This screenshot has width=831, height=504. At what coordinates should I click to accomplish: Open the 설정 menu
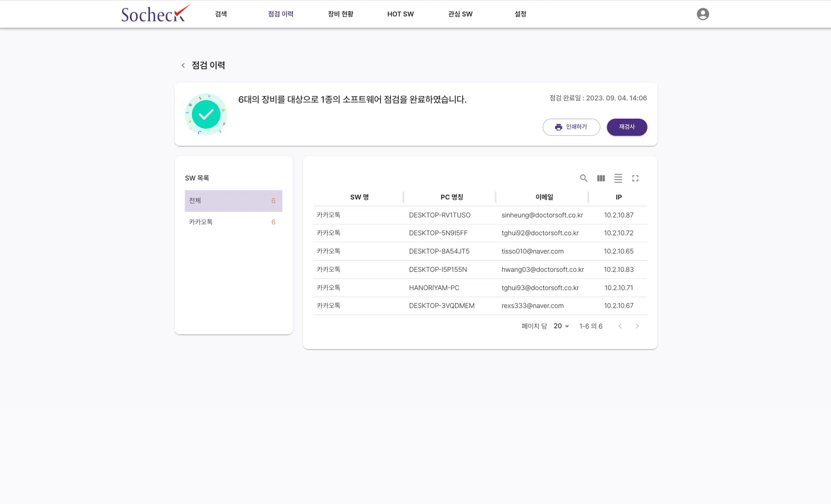click(520, 14)
